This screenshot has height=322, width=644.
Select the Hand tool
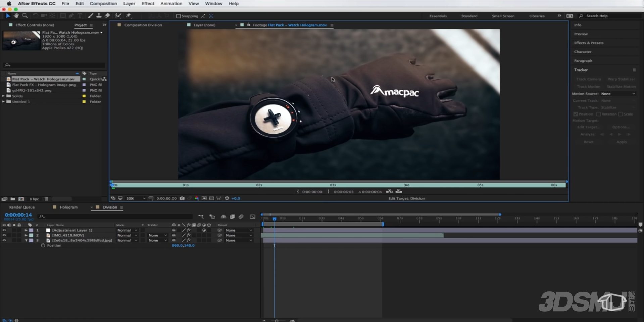point(16,16)
